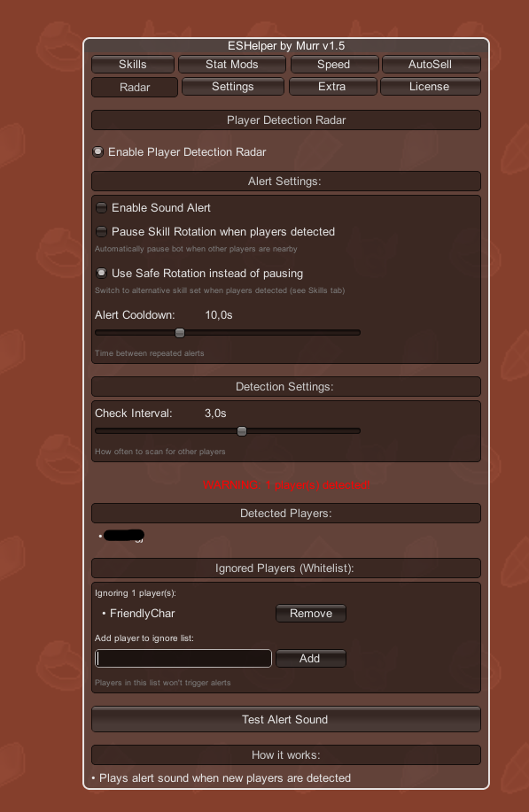Open the Skills tab
529x812 pixels.
133,65
